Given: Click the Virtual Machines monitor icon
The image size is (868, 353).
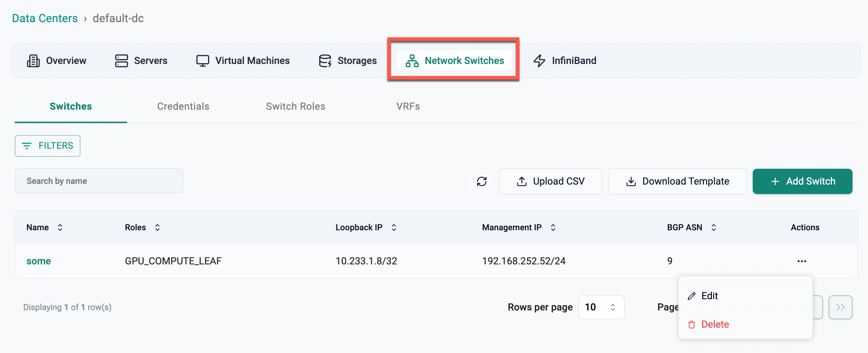Looking at the screenshot, I should click(x=203, y=60).
